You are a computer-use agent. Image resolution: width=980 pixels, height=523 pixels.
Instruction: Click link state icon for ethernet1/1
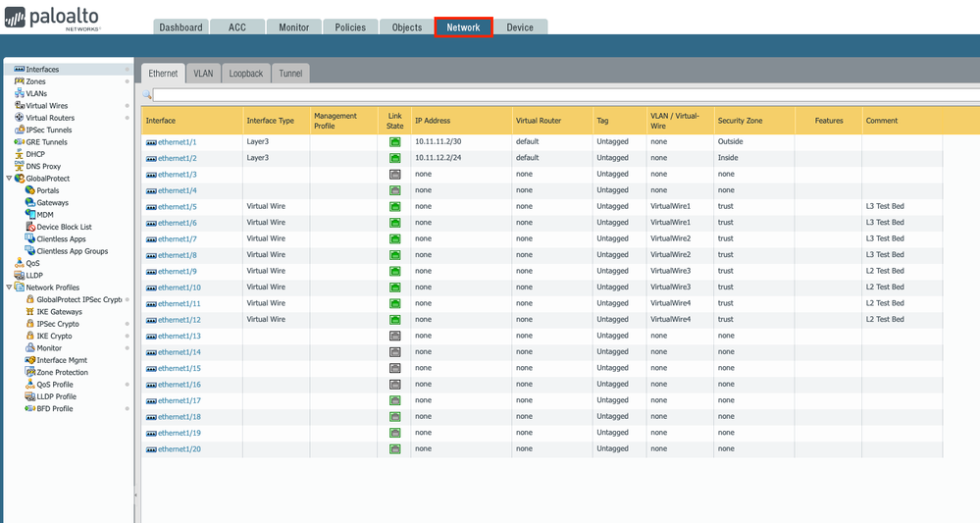pos(394,142)
